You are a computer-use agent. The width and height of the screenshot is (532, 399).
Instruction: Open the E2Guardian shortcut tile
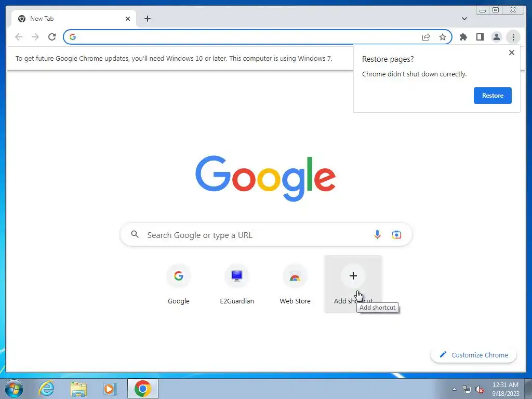coord(237,284)
